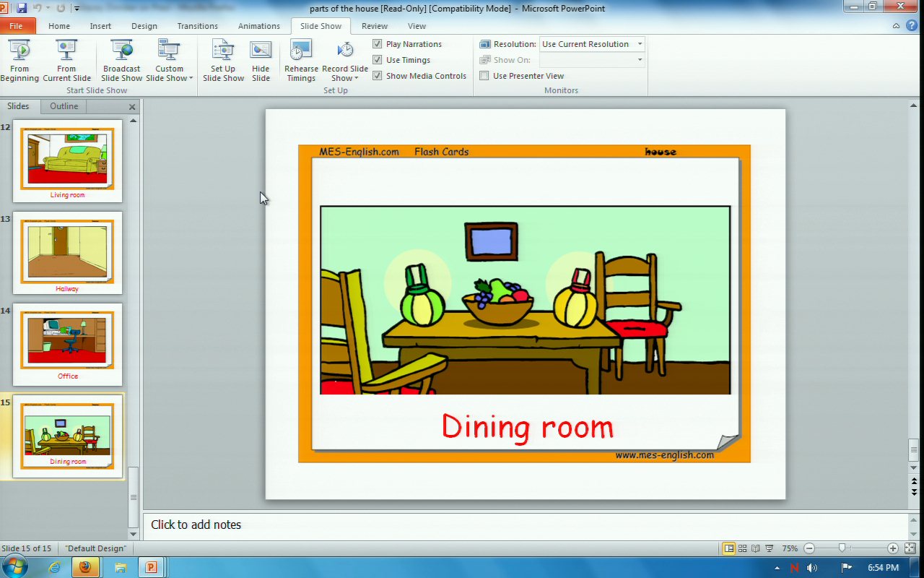924x578 pixels.
Task: Start slideshow From Current Slide
Action: (66, 61)
